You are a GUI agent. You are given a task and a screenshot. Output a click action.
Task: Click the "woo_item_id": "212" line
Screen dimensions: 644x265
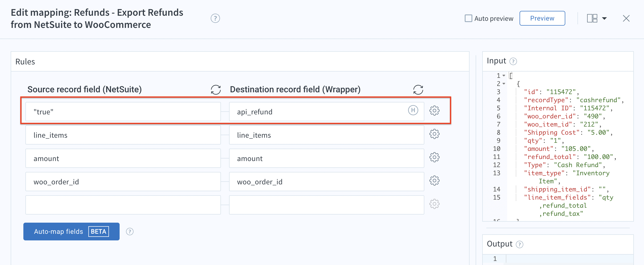point(563,124)
